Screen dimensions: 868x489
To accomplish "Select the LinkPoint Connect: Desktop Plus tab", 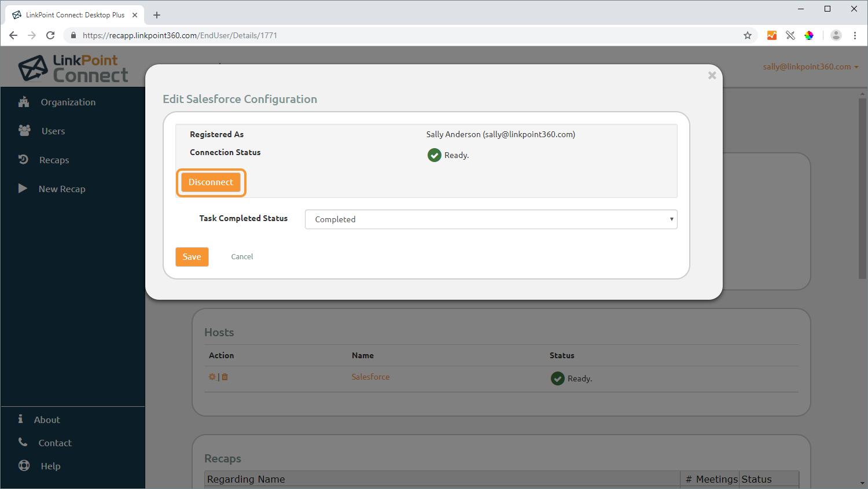I will 75,15.
